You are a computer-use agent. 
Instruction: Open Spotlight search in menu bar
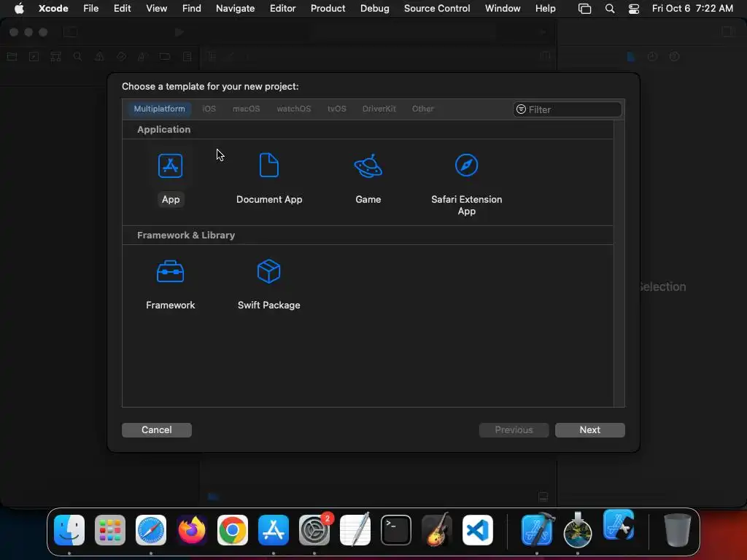point(609,9)
